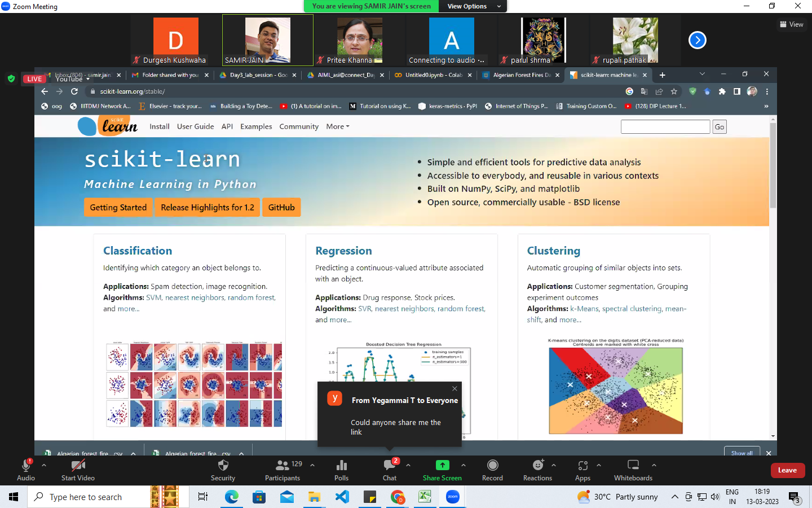Expand Share Screen options chevron

[x=464, y=466]
